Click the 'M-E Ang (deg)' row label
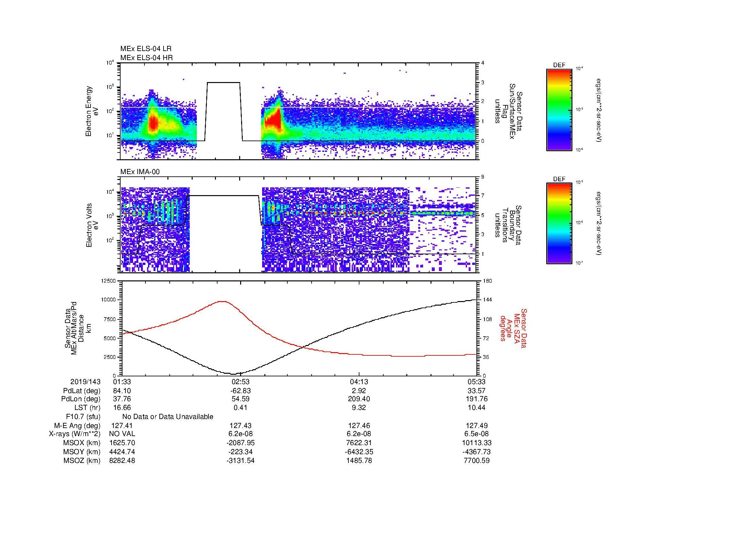This screenshot has width=756, height=534. point(77,425)
